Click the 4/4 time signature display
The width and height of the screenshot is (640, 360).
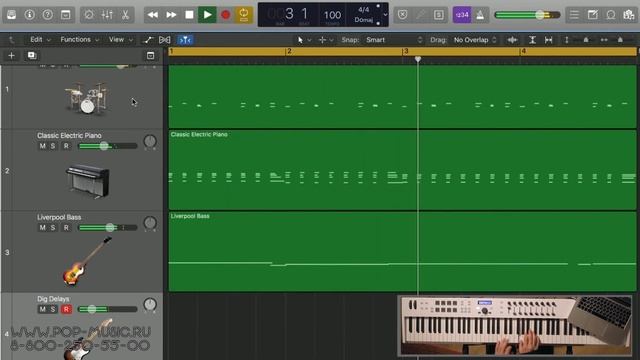(363, 9)
